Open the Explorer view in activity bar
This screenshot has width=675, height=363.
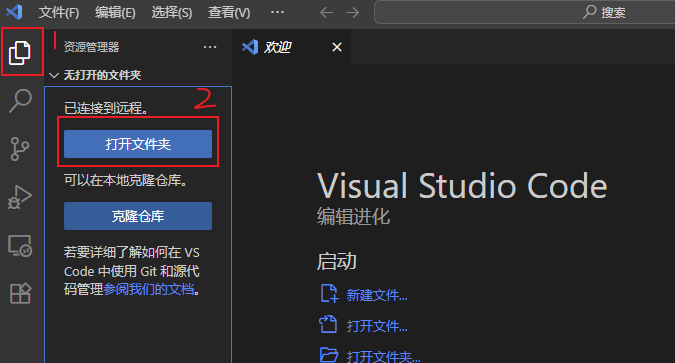point(20,53)
